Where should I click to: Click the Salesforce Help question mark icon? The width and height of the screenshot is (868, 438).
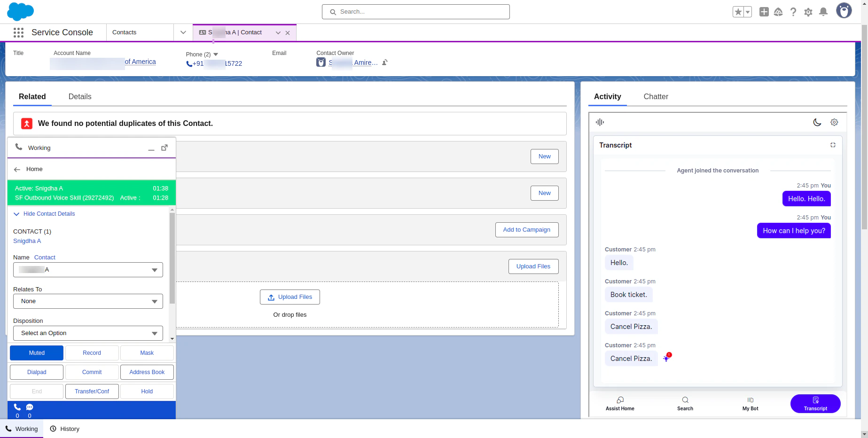point(793,12)
